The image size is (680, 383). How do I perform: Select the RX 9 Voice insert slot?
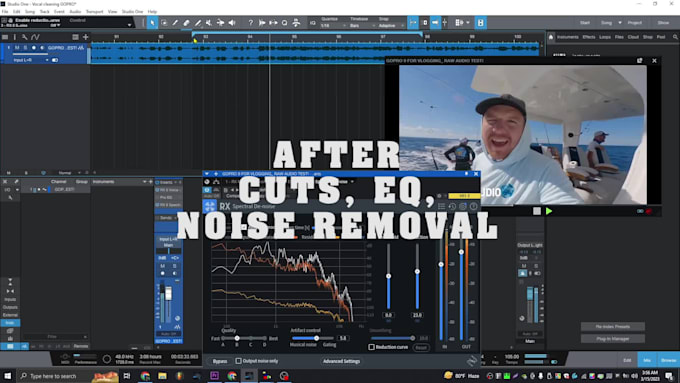[x=169, y=190]
